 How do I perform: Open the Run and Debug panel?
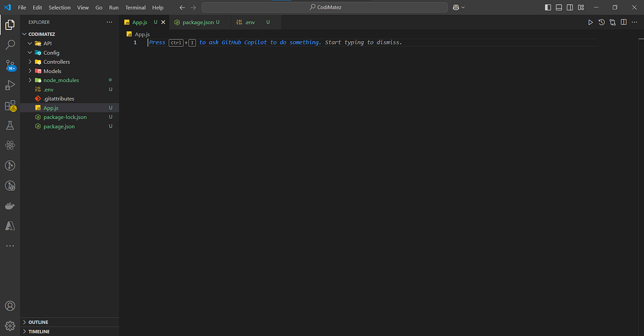[x=10, y=85]
